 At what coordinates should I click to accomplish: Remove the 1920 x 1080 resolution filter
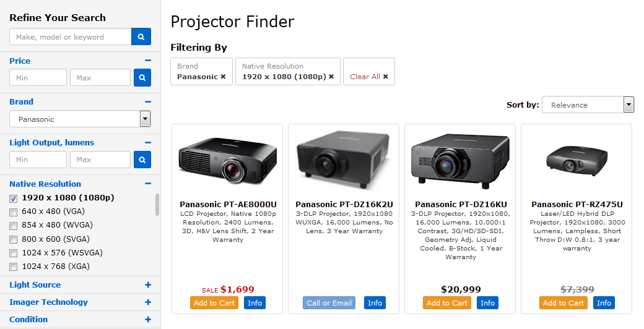coord(331,77)
